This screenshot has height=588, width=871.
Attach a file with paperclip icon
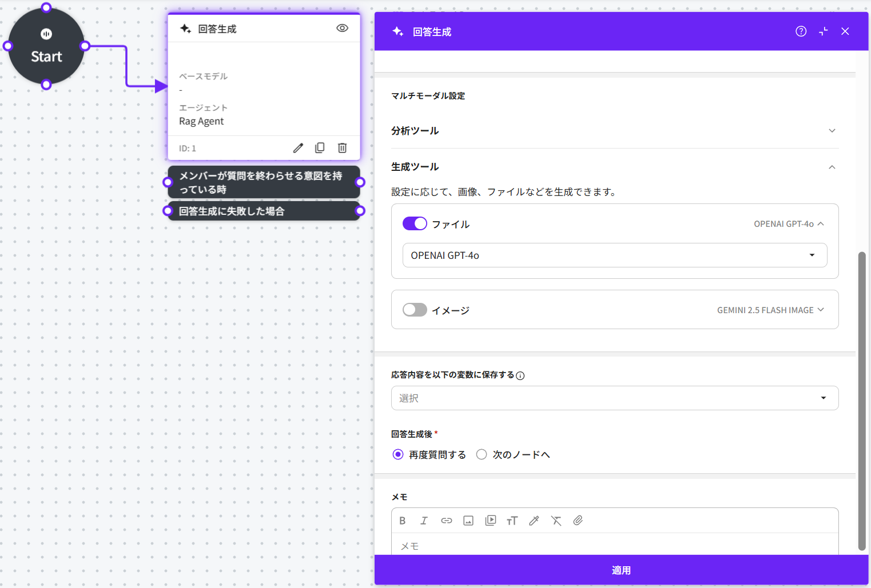coord(578,521)
